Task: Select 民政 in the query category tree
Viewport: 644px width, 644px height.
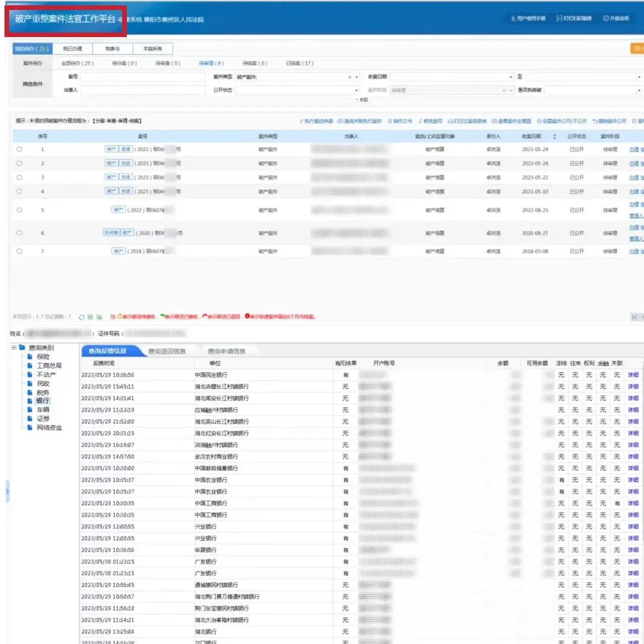Action: [x=43, y=383]
